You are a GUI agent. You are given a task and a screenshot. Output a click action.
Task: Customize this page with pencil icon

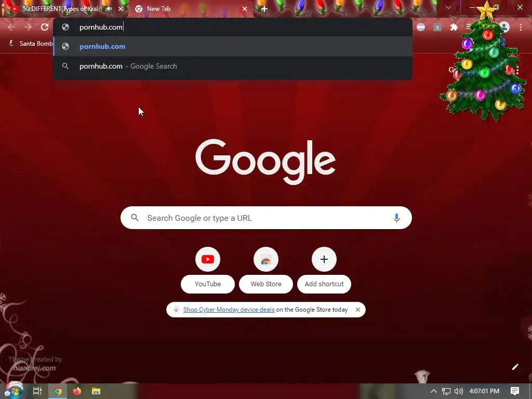[x=515, y=367]
